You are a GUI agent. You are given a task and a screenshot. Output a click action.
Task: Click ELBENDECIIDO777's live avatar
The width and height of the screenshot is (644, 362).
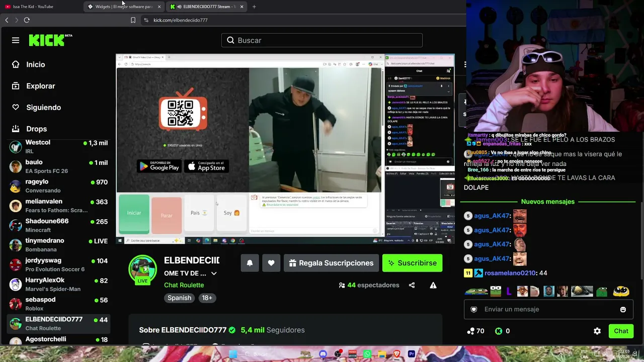click(x=143, y=269)
